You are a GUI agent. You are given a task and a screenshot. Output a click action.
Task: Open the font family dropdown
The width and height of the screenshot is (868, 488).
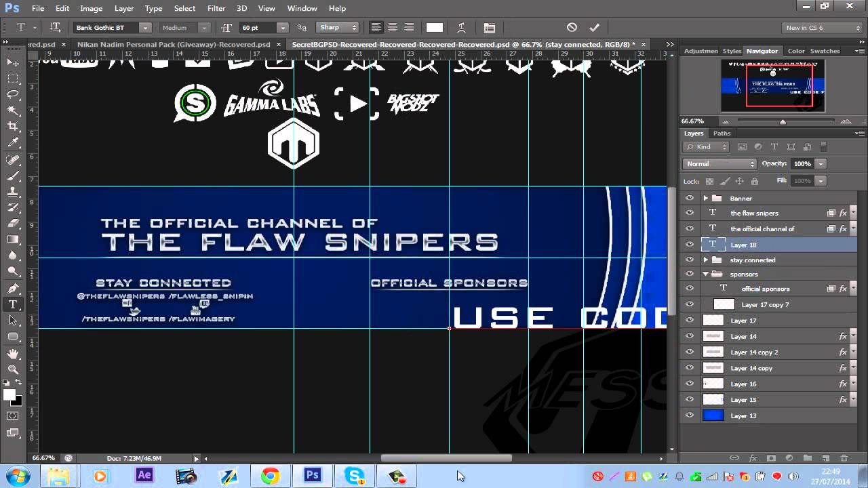[145, 28]
